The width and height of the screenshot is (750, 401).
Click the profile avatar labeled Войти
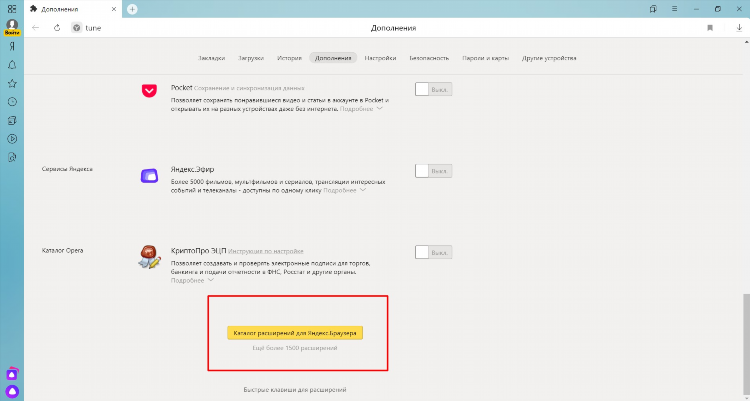(x=12, y=27)
